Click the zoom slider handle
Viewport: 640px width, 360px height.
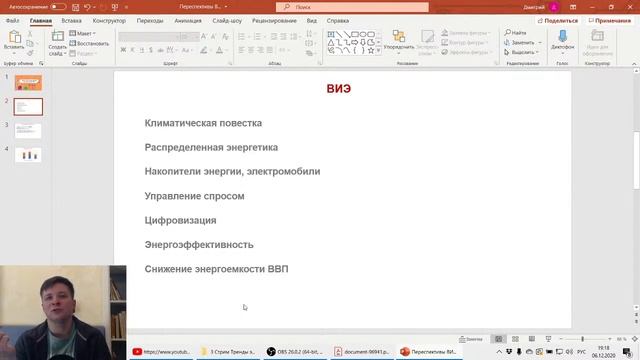click(x=582, y=339)
